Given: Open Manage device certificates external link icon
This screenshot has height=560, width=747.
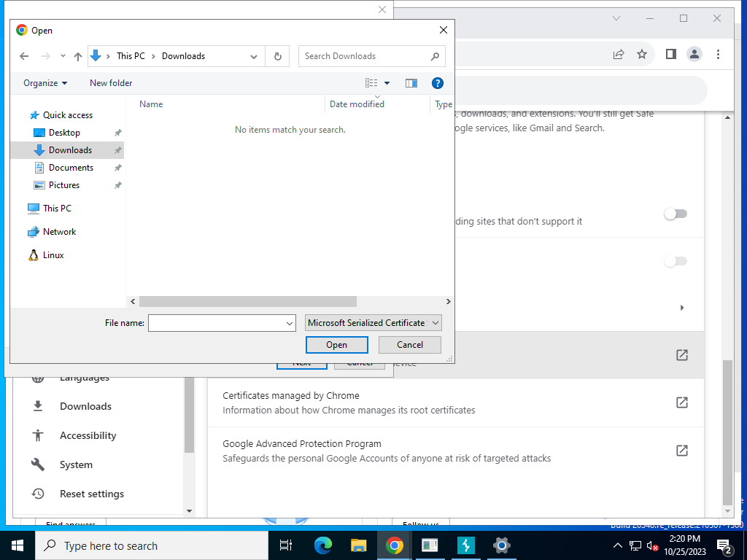Looking at the screenshot, I should pyautogui.click(x=682, y=355).
